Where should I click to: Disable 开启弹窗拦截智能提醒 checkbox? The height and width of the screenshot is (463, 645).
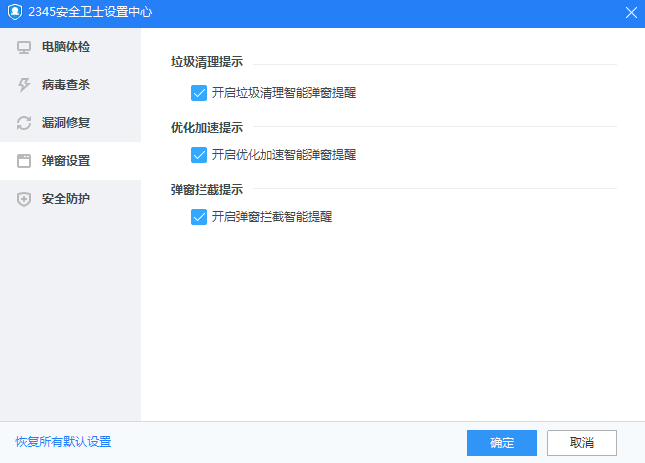[199, 217]
